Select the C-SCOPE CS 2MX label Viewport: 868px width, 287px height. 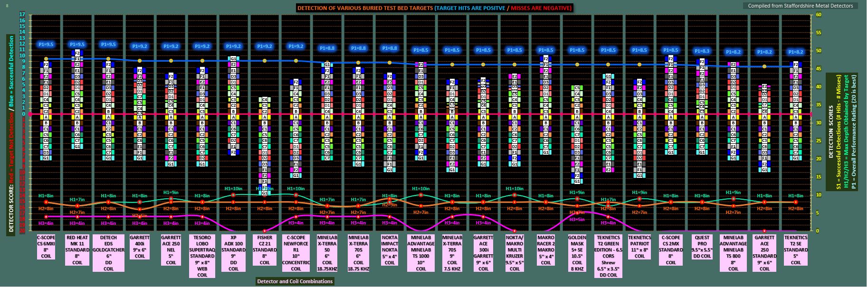click(x=671, y=250)
